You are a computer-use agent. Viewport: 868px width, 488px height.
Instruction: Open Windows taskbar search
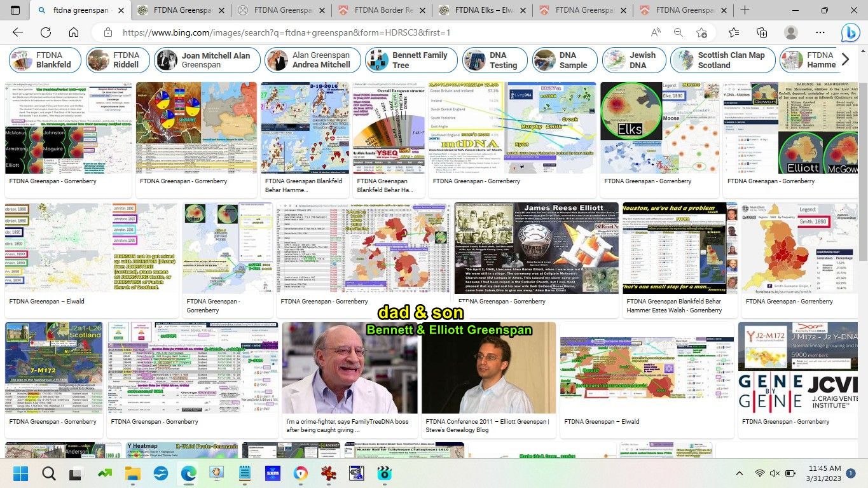tap(49, 473)
